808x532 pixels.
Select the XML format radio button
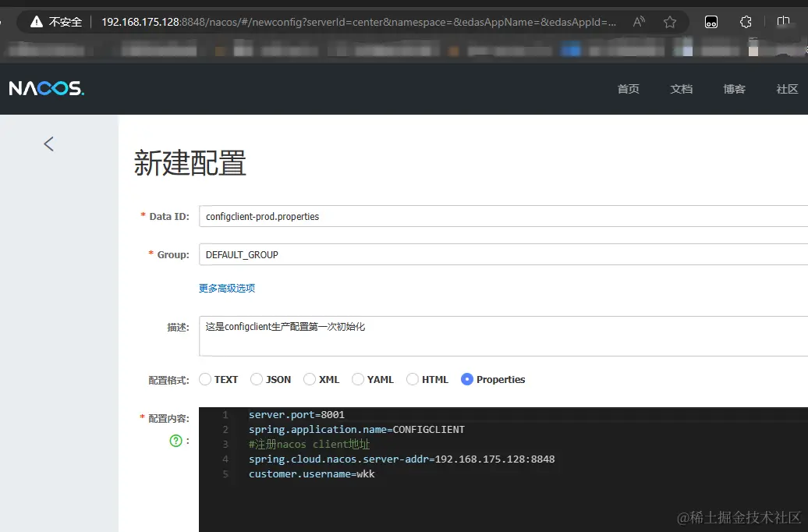[310, 379]
